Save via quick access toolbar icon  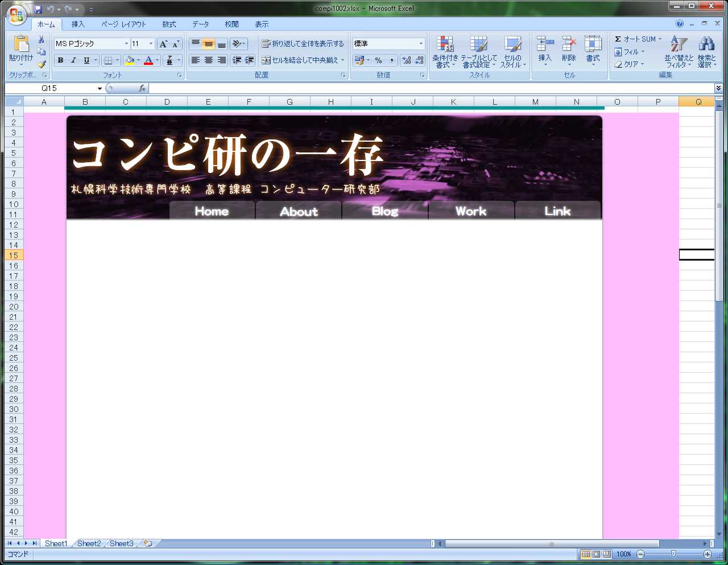coord(38,10)
